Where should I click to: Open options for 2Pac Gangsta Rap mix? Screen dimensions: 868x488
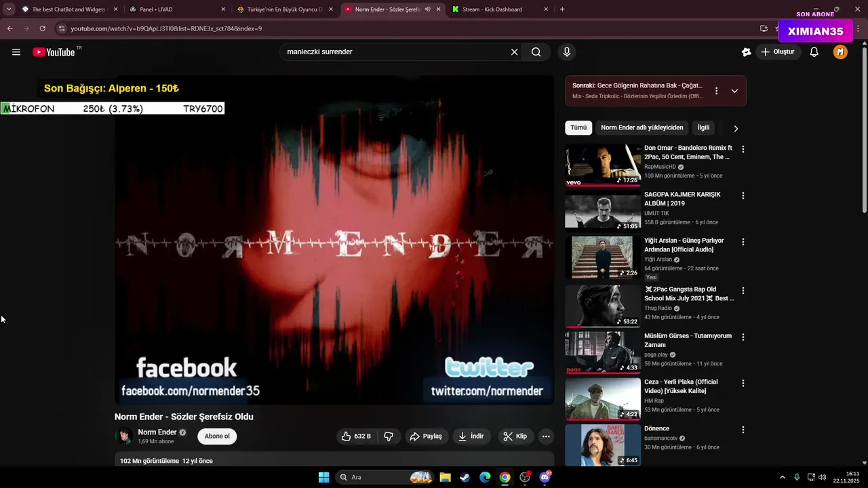[x=743, y=291]
